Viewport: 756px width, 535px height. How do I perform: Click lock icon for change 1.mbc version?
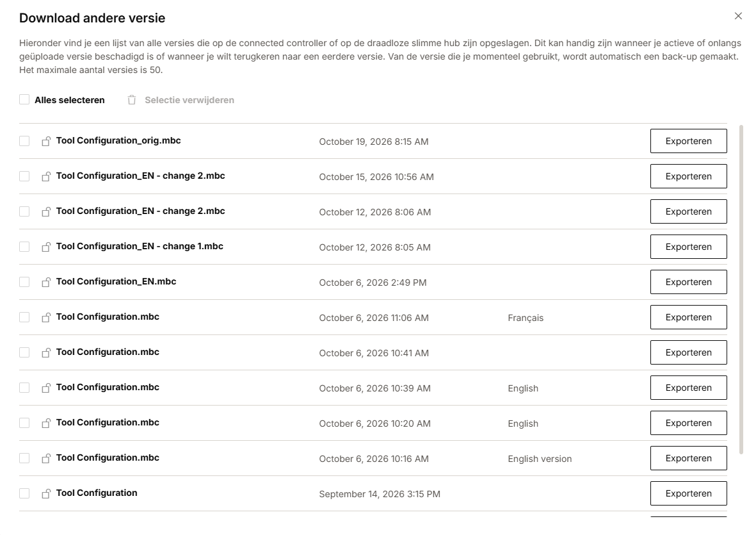[46, 247]
